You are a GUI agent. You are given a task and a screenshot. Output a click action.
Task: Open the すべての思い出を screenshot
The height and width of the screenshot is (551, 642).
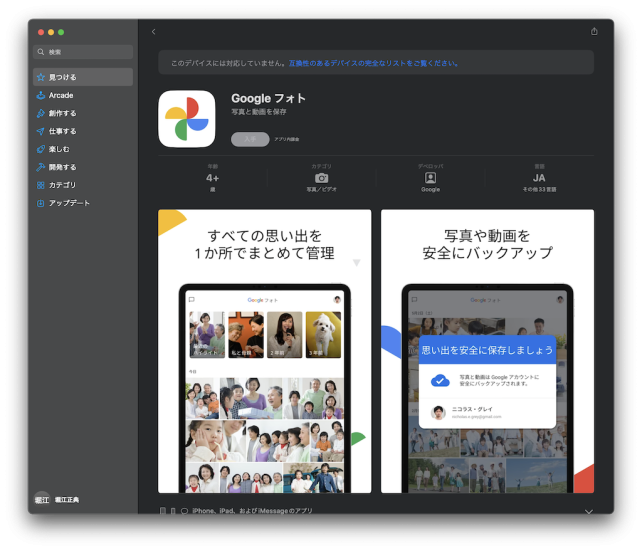(x=264, y=351)
